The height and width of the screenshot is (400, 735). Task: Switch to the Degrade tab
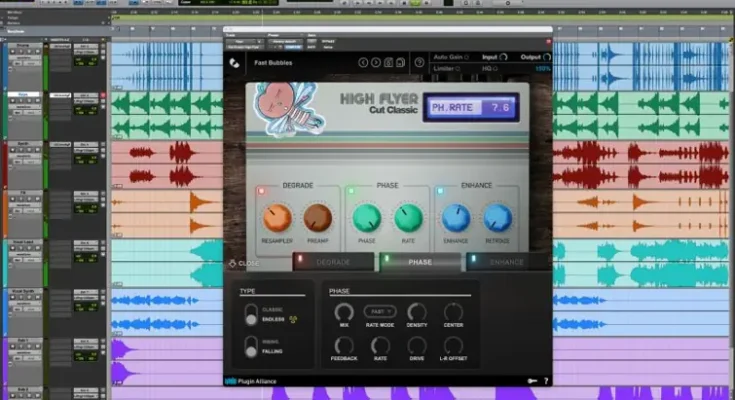pyautogui.click(x=333, y=262)
